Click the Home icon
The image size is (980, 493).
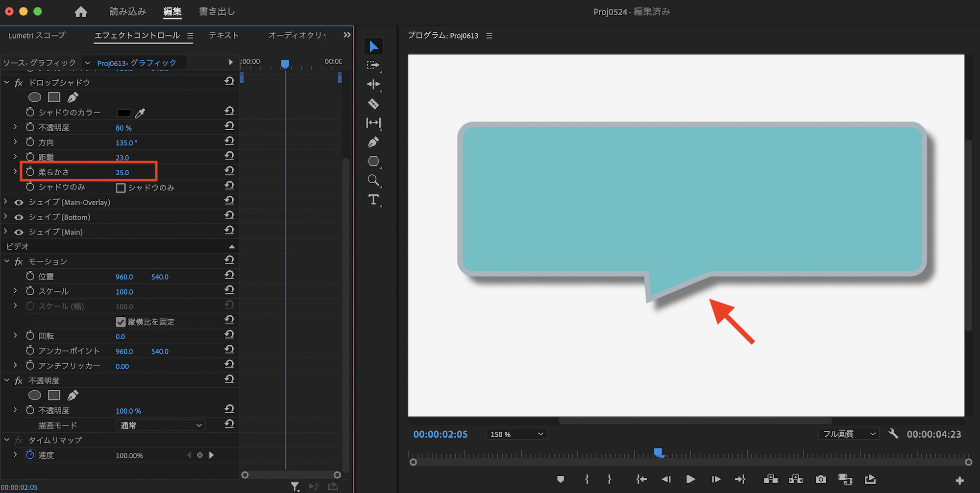[81, 12]
